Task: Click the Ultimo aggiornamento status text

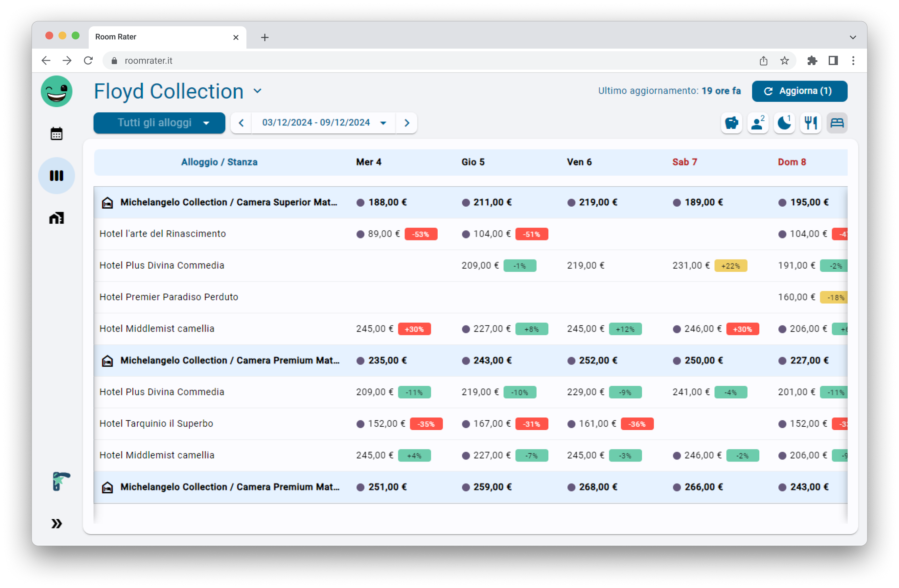Action: click(x=669, y=91)
